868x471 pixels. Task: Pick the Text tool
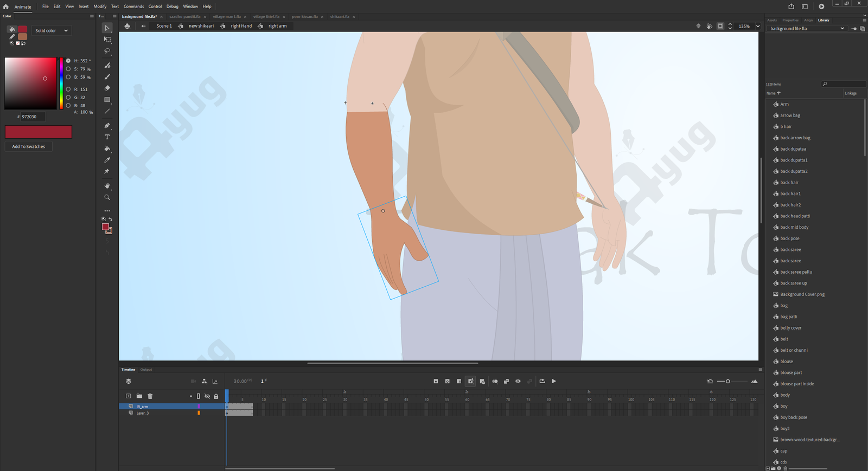tap(107, 137)
